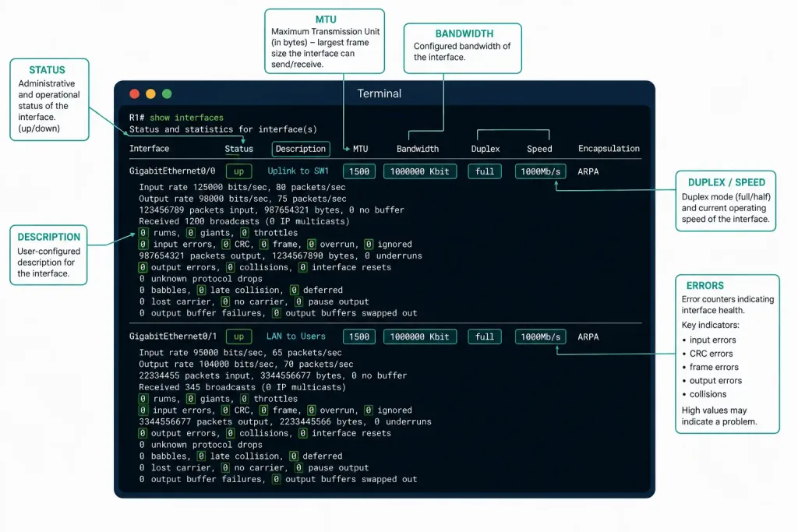
Task: Click the 1000Mb/s speed for GigabitEthernet0/0
Action: [541, 171]
